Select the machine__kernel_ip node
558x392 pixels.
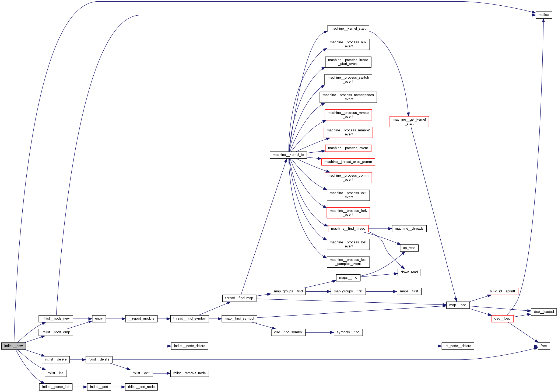click(x=288, y=155)
